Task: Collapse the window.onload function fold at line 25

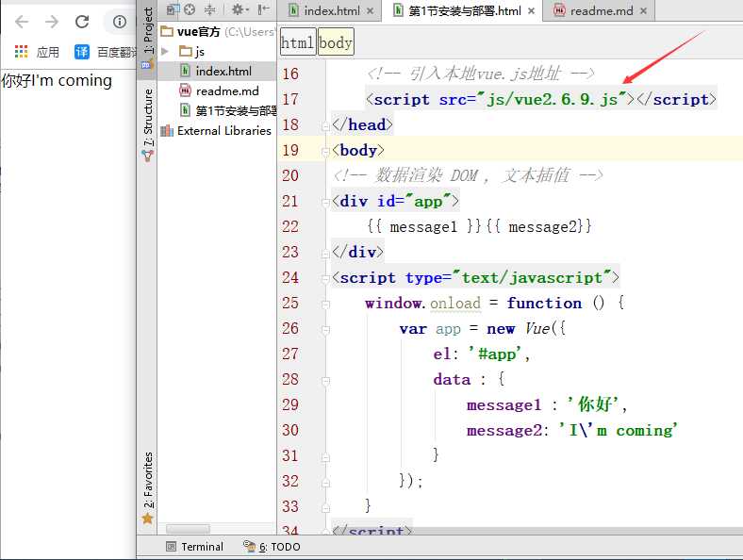Action: pos(325,305)
